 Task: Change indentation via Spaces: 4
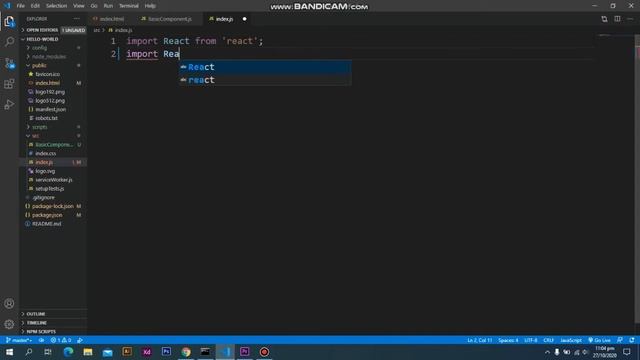pos(508,340)
